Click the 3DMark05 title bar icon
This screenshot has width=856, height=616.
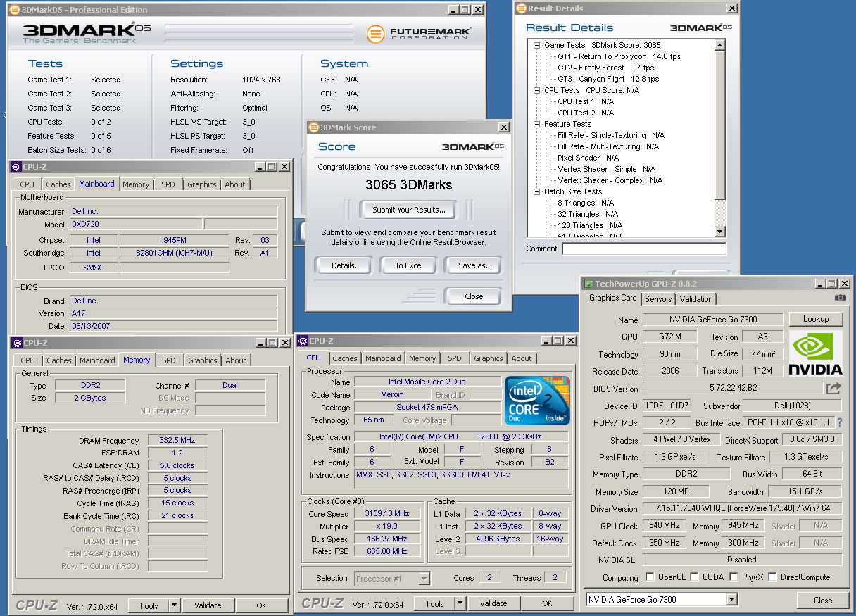pos(15,10)
